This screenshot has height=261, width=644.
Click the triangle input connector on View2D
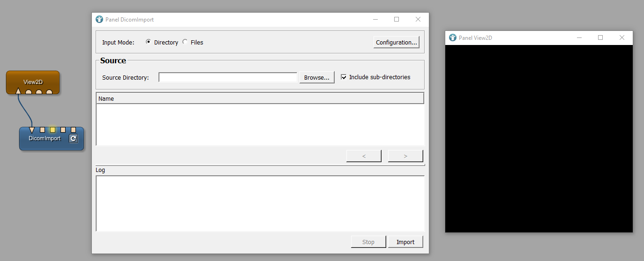tap(18, 91)
